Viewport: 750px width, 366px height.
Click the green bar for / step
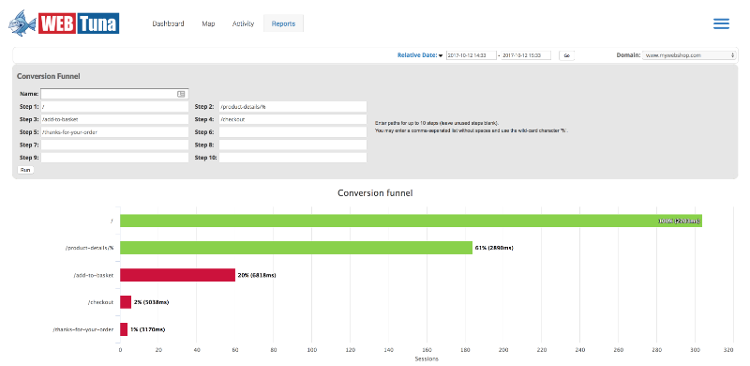(411, 221)
